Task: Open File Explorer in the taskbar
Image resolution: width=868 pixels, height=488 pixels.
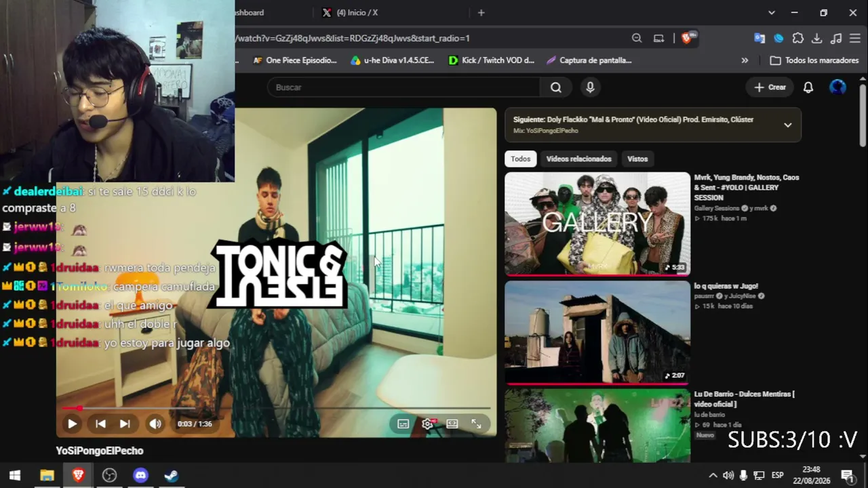Action: point(47,475)
